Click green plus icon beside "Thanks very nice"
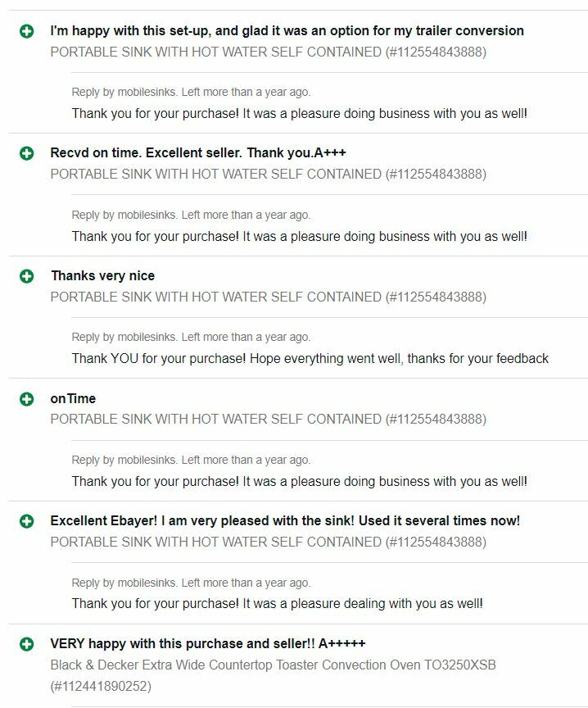The height and width of the screenshot is (708, 588). [x=27, y=276]
